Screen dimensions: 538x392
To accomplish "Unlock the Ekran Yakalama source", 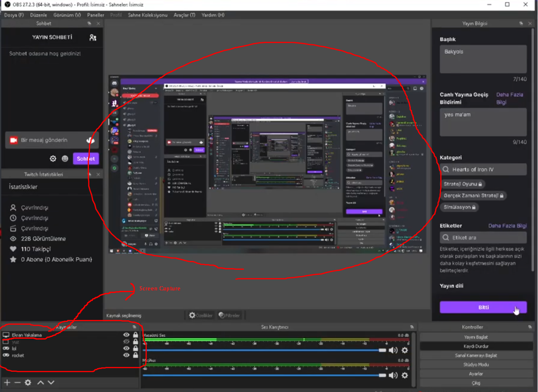I will [x=135, y=335].
